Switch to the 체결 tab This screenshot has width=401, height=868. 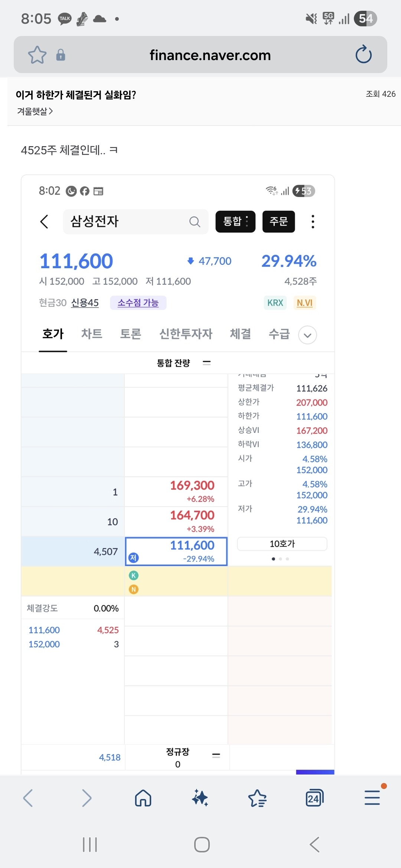(241, 334)
